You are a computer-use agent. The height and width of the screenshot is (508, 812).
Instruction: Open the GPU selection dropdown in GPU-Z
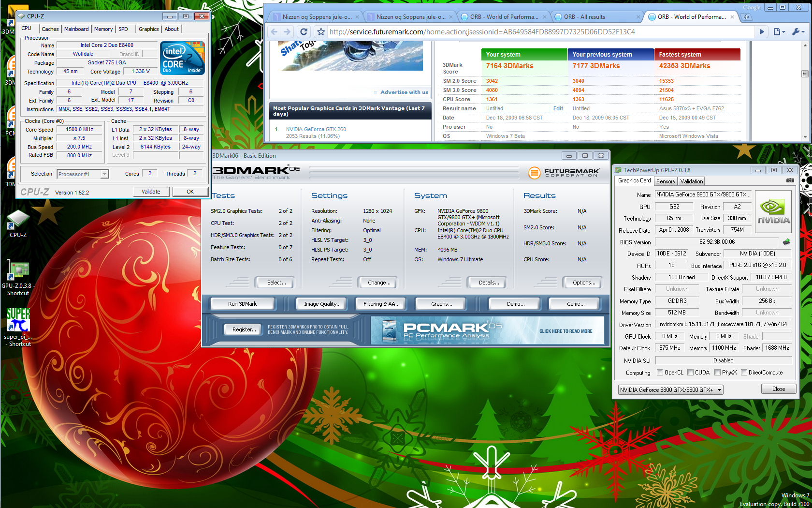point(671,390)
